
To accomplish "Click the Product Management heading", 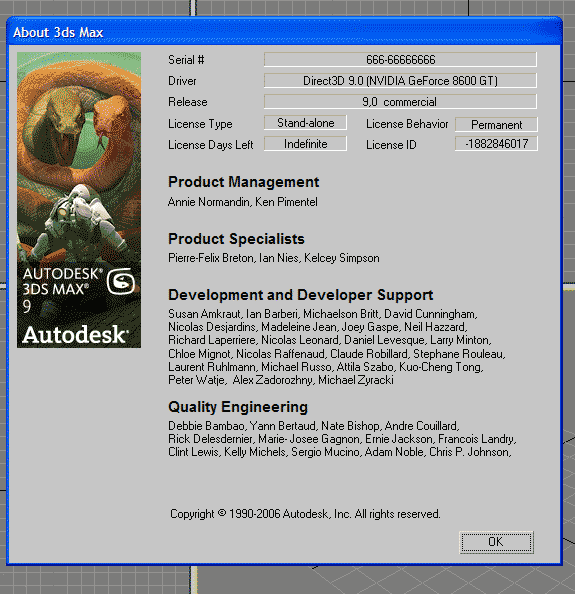I will pyautogui.click(x=244, y=182).
